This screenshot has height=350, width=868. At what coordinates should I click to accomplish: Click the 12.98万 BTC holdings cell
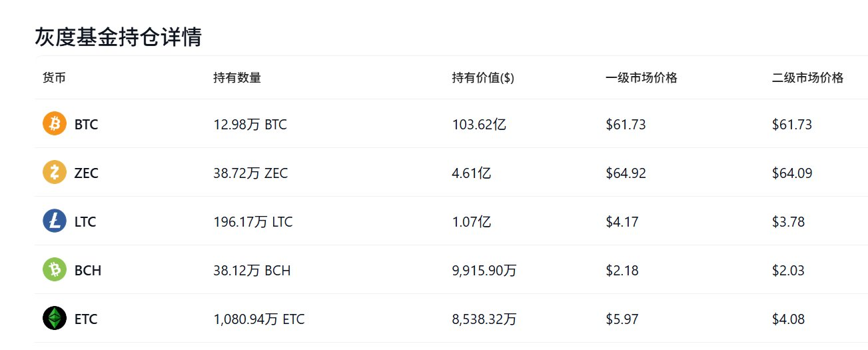click(250, 125)
